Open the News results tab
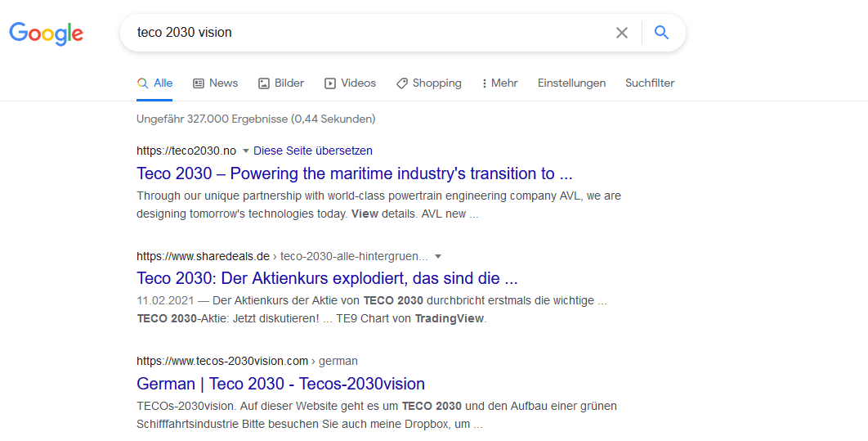This screenshot has width=868, height=441. point(216,83)
